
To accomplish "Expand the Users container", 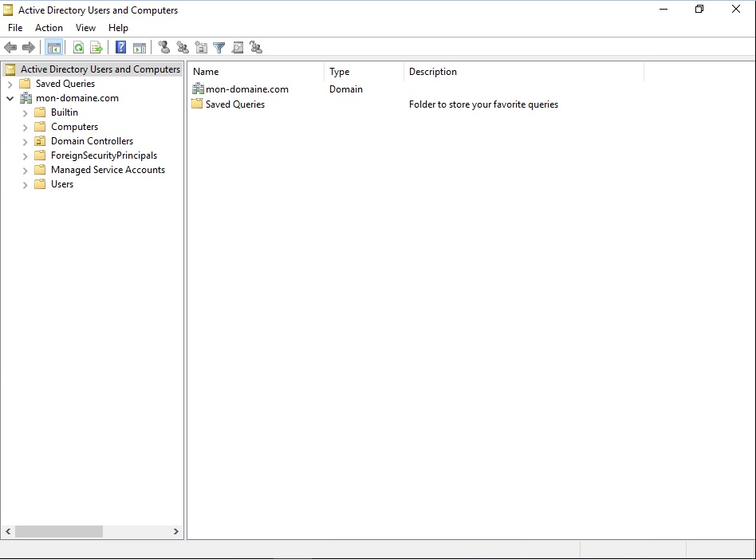I will tap(25, 185).
